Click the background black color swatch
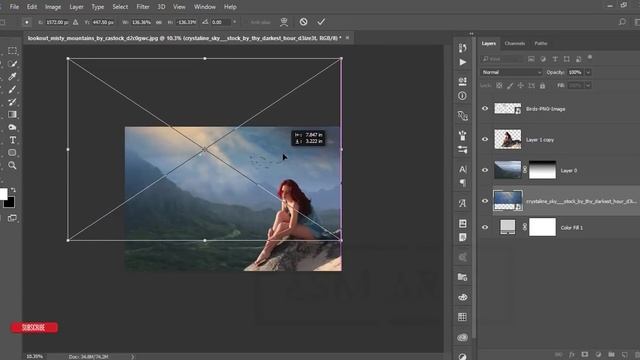This screenshot has width=640, height=360. (10, 203)
